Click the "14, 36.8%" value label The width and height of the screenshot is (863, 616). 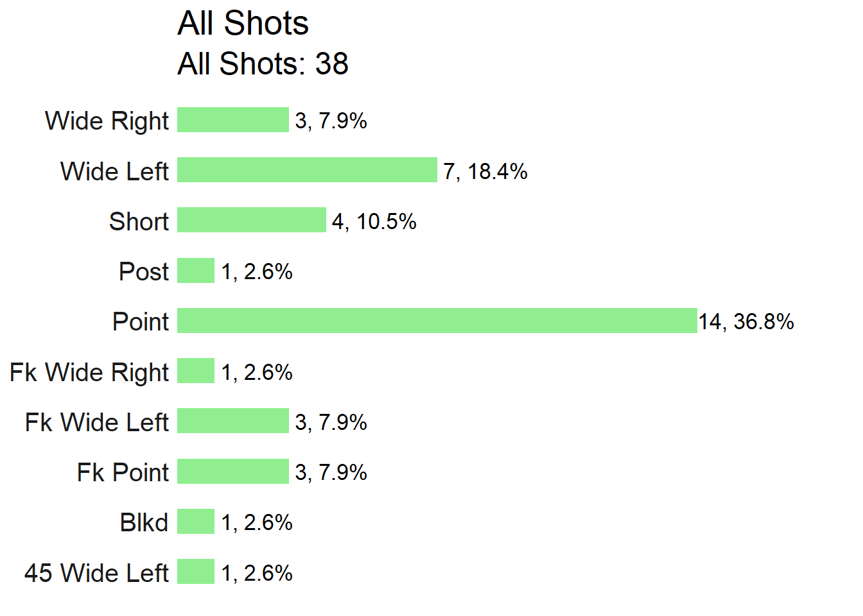tap(746, 321)
